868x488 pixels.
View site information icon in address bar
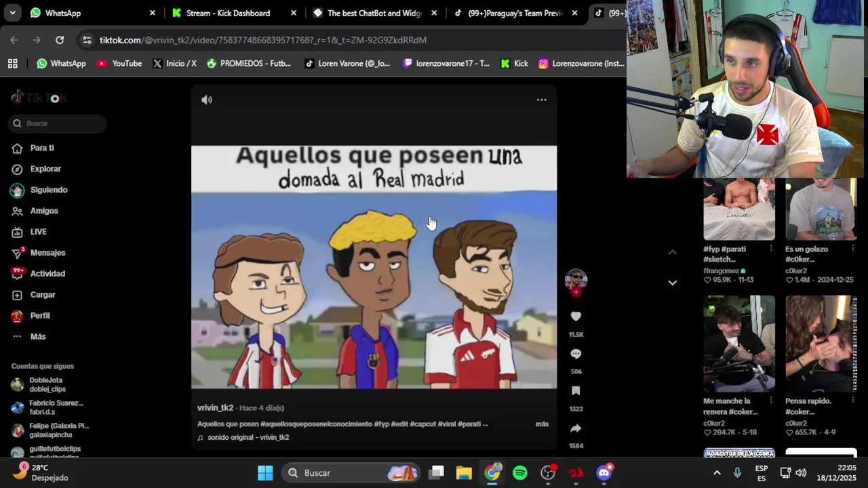click(x=87, y=40)
